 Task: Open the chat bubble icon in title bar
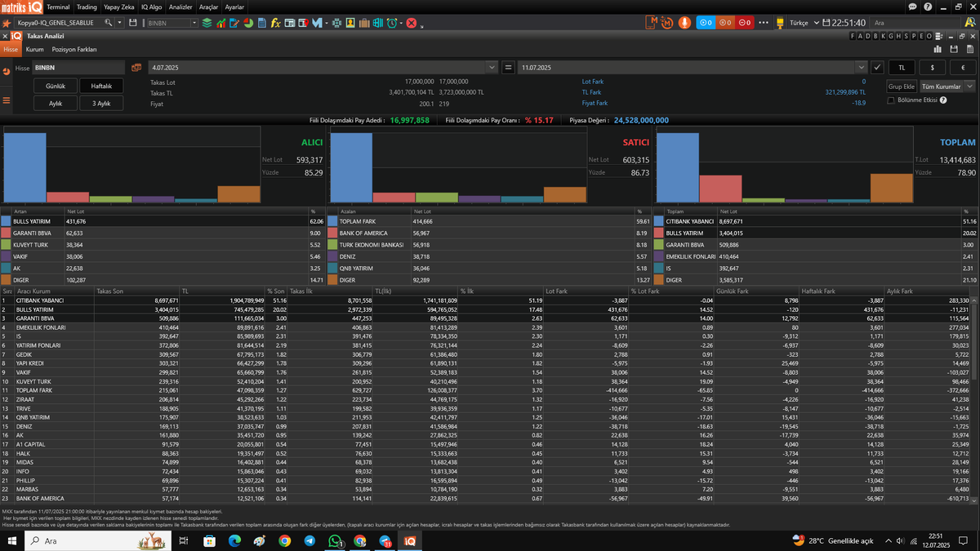coord(912,7)
